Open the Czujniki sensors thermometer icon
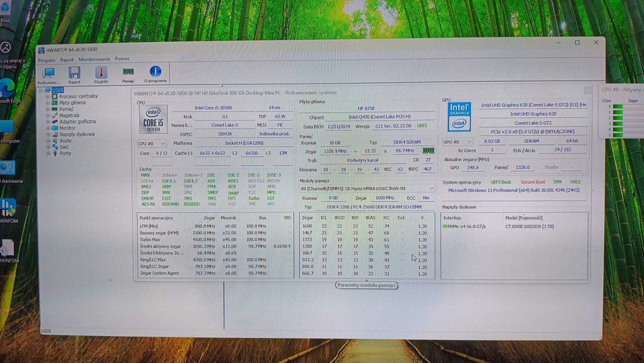This screenshot has height=363, width=644. (x=101, y=74)
